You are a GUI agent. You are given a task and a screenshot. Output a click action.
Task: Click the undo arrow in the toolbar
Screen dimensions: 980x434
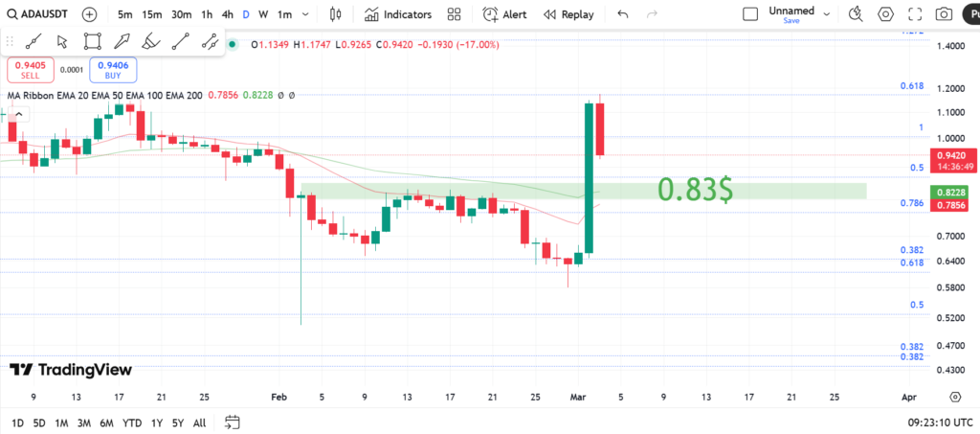pos(623,14)
